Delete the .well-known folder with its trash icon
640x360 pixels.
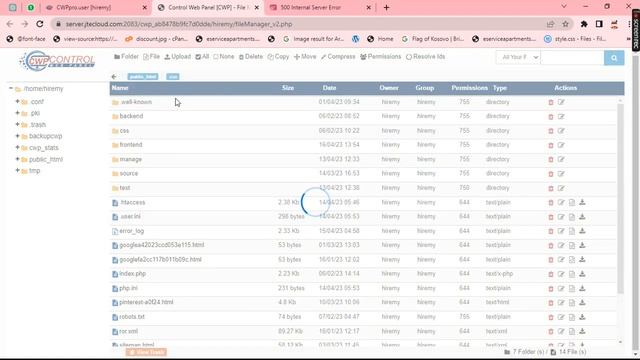click(x=551, y=102)
